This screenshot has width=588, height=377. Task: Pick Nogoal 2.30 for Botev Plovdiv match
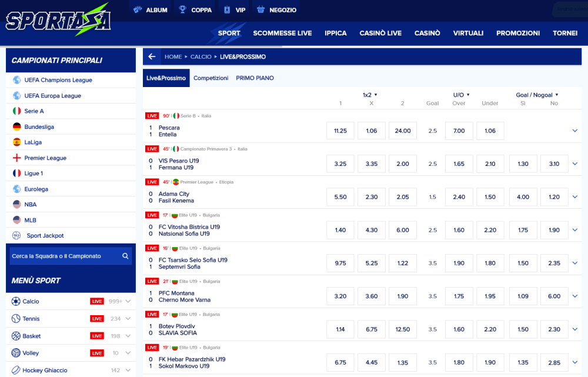[x=554, y=329]
